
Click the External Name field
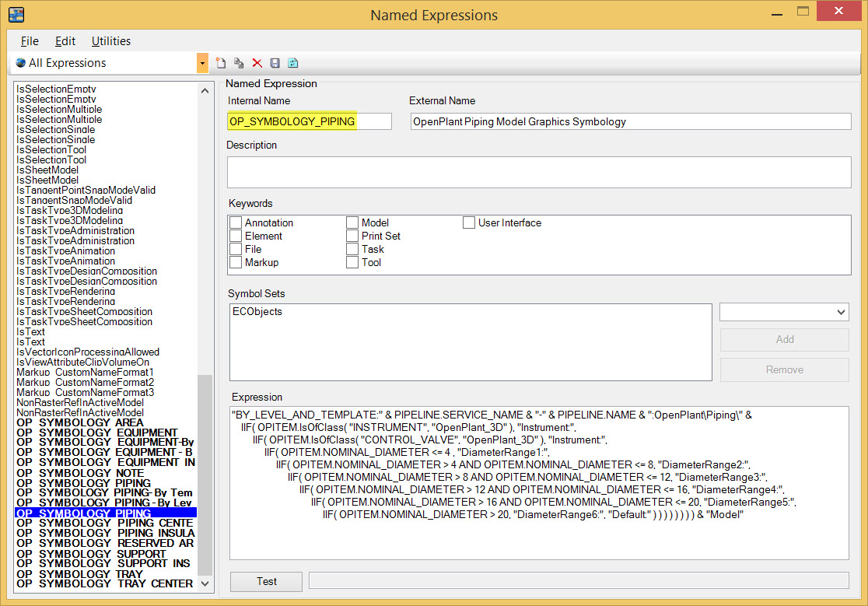tap(631, 121)
